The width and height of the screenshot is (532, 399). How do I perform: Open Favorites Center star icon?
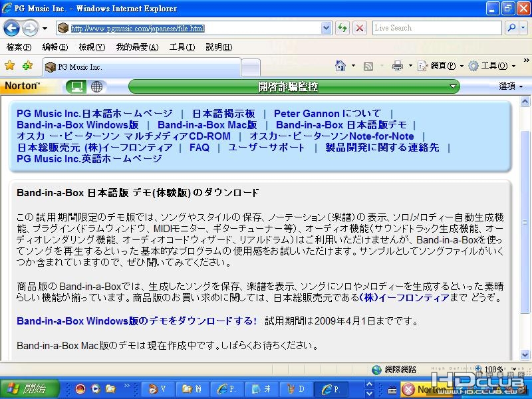(9, 65)
